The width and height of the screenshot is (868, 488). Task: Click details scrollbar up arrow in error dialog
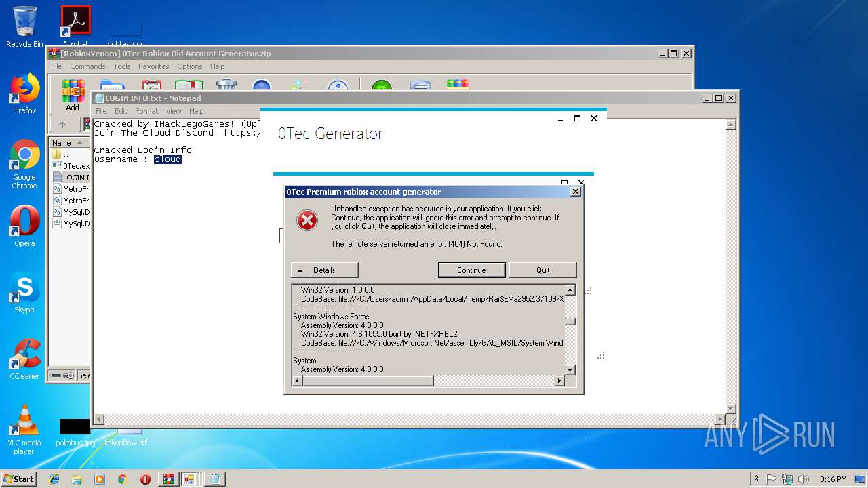570,290
